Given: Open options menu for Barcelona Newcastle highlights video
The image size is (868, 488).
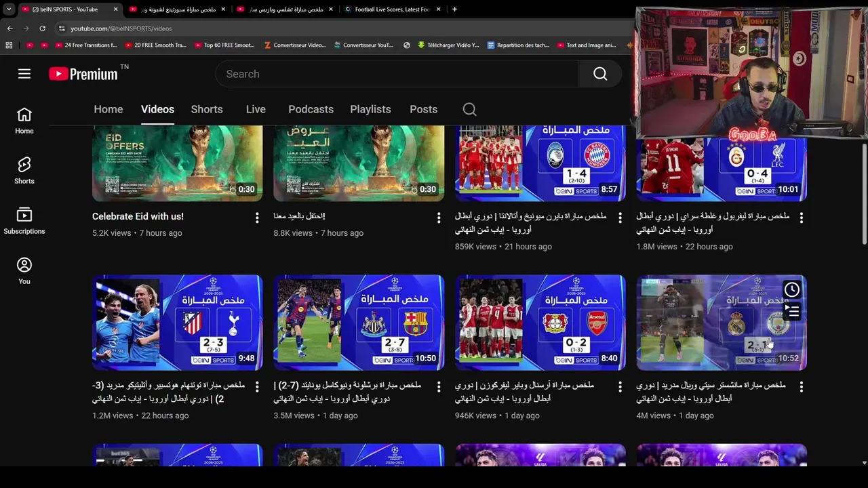Looking at the screenshot, I should coord(439,386).
